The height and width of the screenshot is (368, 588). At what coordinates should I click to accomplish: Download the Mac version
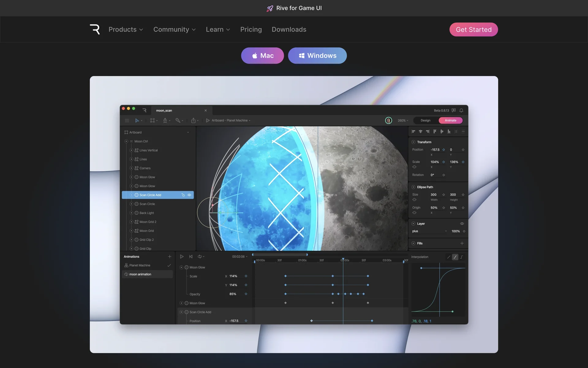262,56
